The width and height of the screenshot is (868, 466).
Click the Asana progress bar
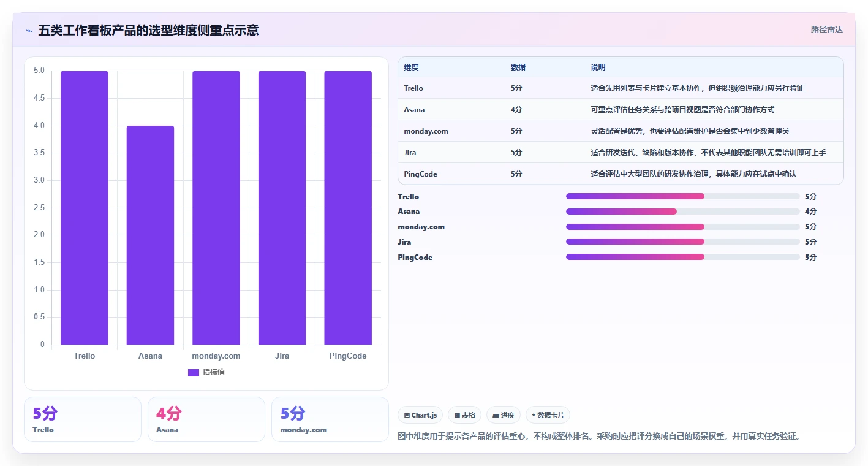[x=683, y=212]
